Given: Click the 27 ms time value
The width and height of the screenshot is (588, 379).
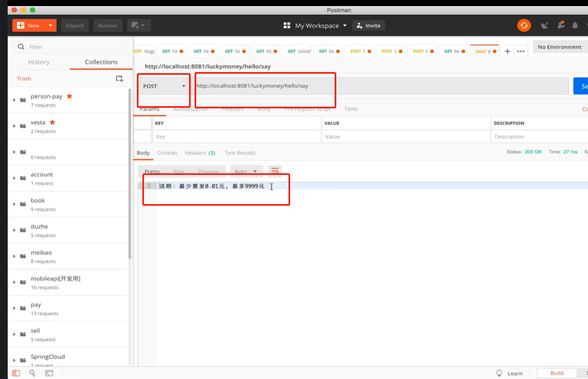Looking at the screenshot, I should tap(570, 152).
